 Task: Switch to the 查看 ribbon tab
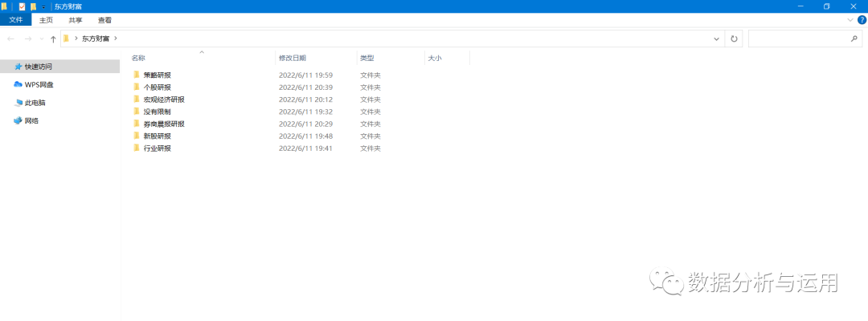[x=104, y=20]
